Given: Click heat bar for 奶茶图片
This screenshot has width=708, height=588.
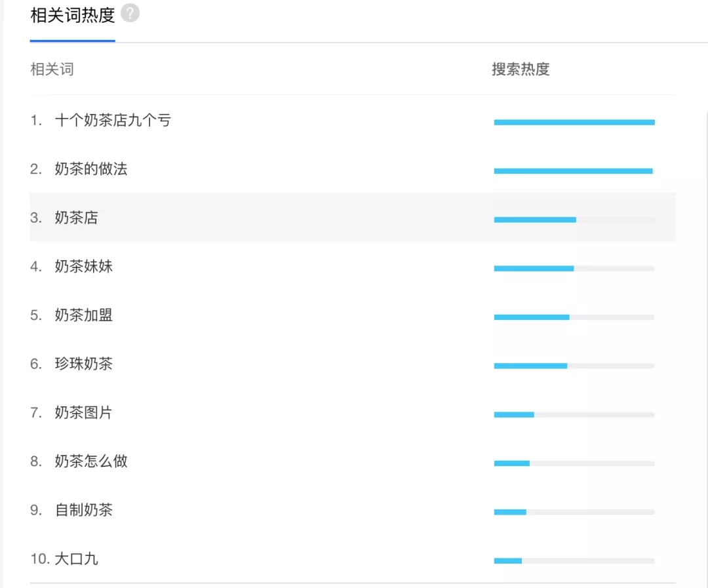Looking at the screenshot, I should point(574,414).
